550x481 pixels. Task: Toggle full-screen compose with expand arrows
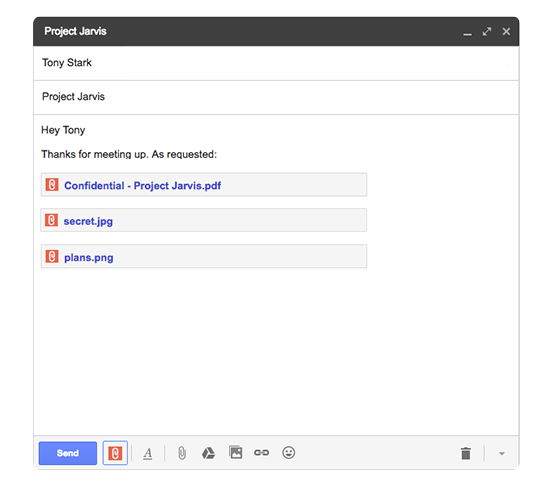[x=487, y=32]
